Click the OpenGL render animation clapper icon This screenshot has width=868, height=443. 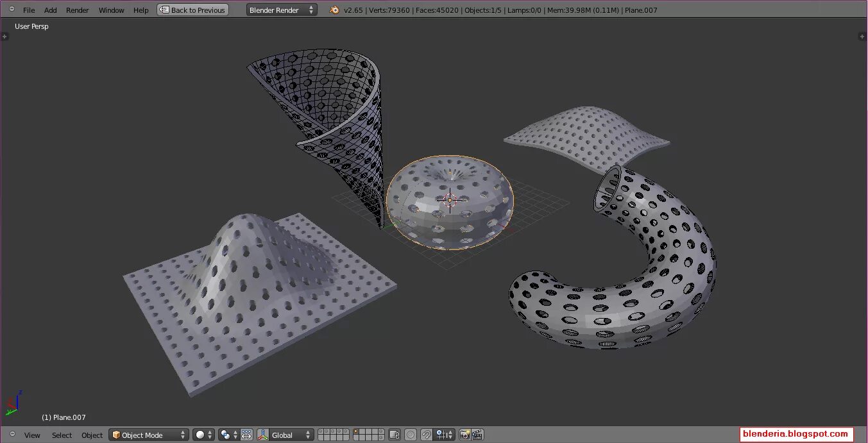[477, 435]
